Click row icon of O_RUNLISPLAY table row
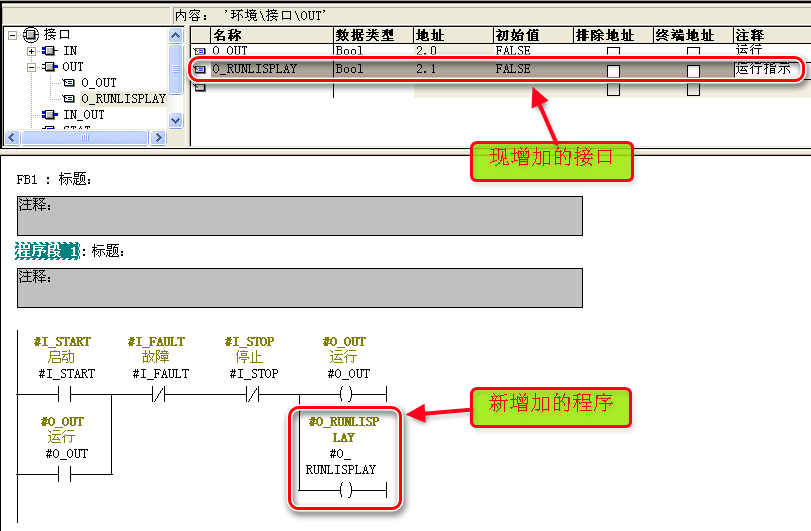Screen dimensions: 811x531 [200, 69]
